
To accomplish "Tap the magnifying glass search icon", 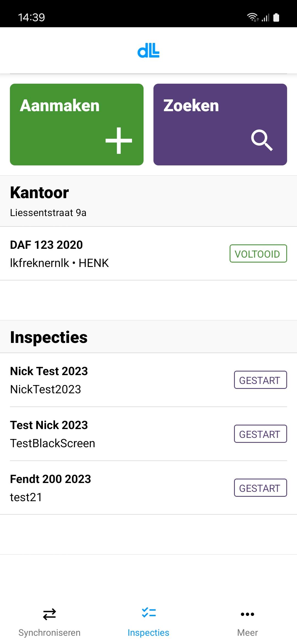I will coord(262,140).
